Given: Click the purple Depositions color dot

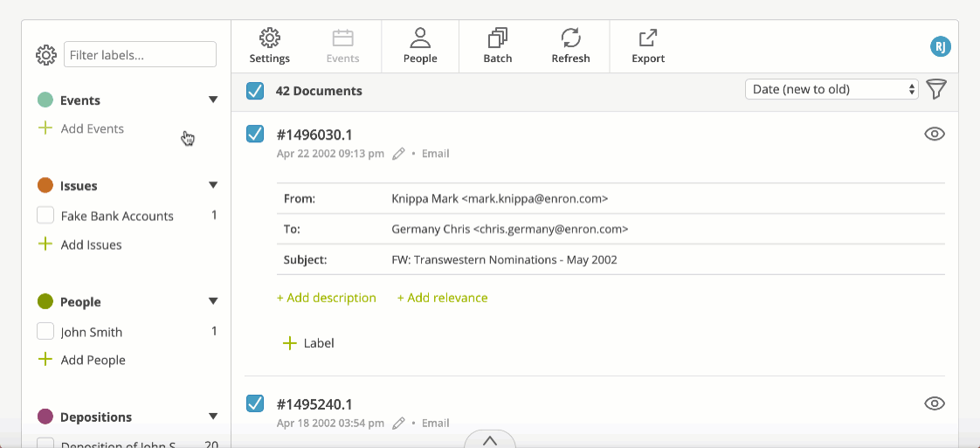Looking at the screenshot, I should tap(45, 417).
